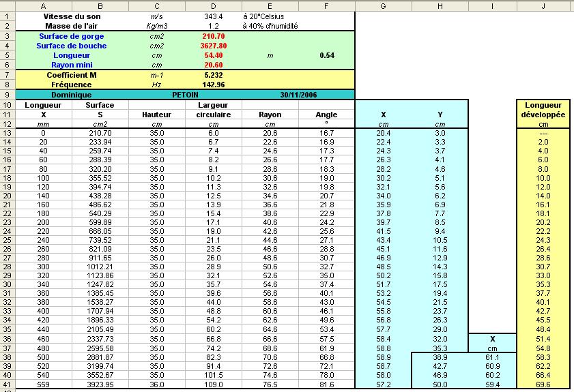
Task: Click 'Largeur circulaire' column heading
Action: click(214, 110)
